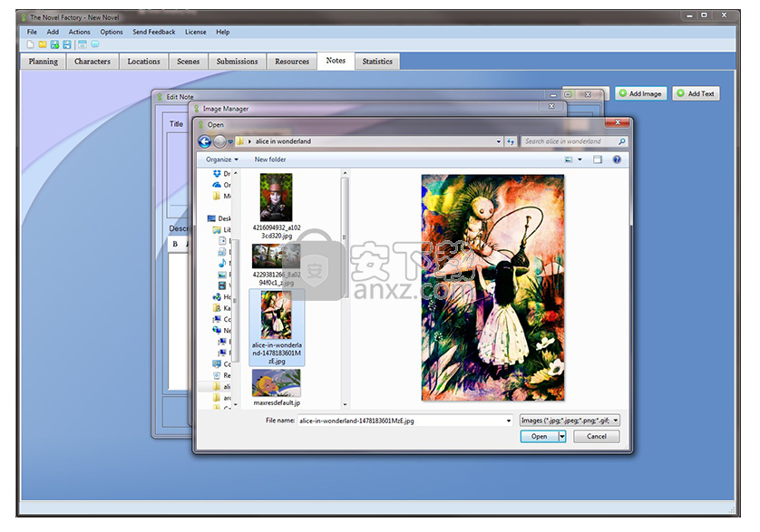This screenshot has width=760, height=532.
Task: Switch to the Statistics tab
Action: (x=377, y=62)
